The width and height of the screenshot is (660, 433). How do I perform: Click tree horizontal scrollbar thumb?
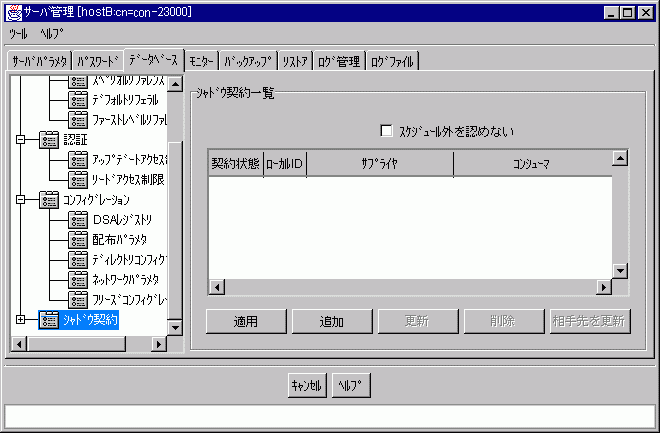76,344
